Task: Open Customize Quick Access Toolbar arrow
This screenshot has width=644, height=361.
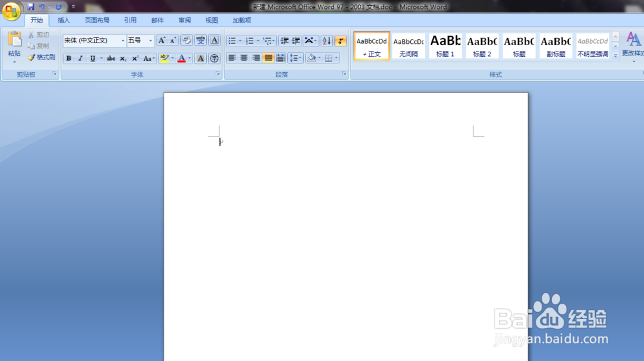Action: pos(73,6)
